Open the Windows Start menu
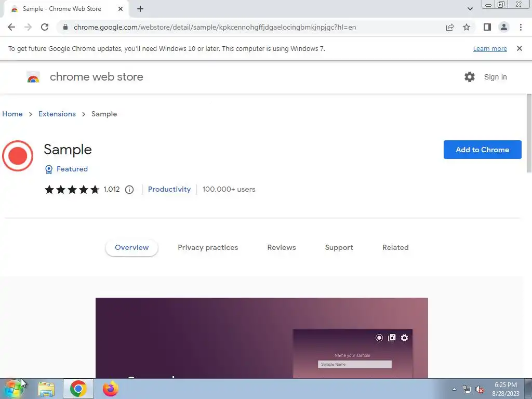 click(14, 389)
